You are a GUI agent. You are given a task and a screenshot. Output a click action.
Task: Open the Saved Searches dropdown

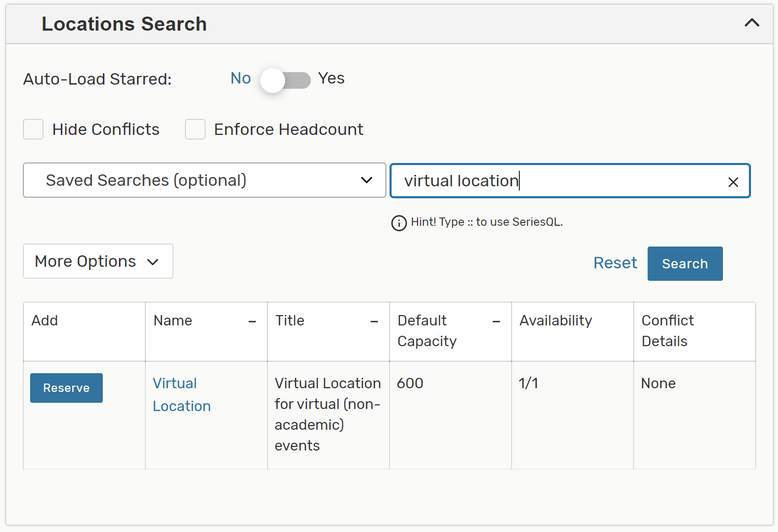[x=205, y=180]
